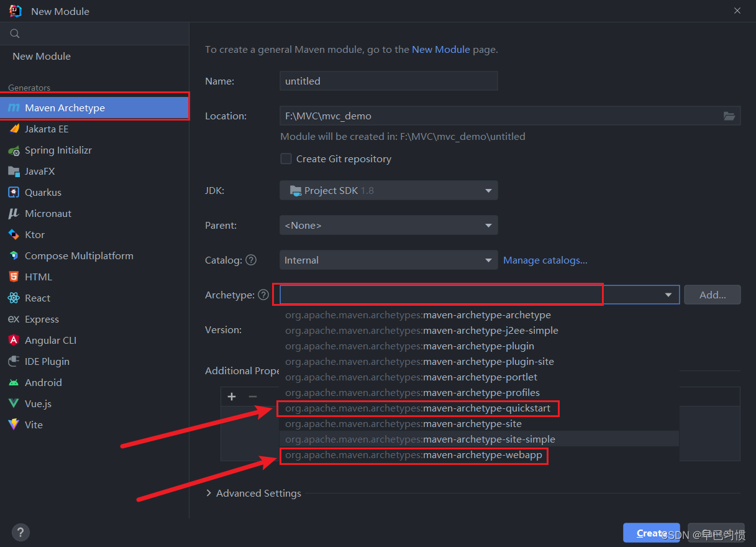Viewport: 756px width, 547px height.
Task: Click the Compose Multiplatform icon
Action: [14, 256]
